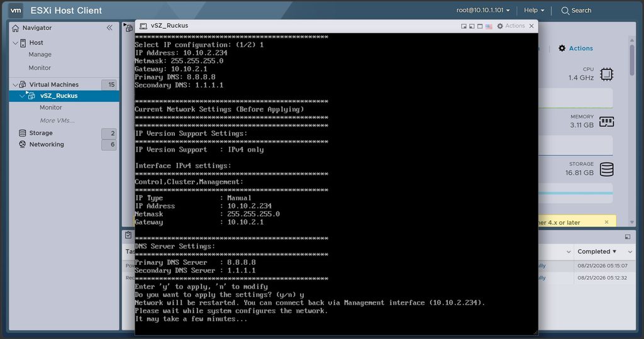Screen dimensions: 644x339
Task: Click the Storage count badge 2
Action: 109,133
